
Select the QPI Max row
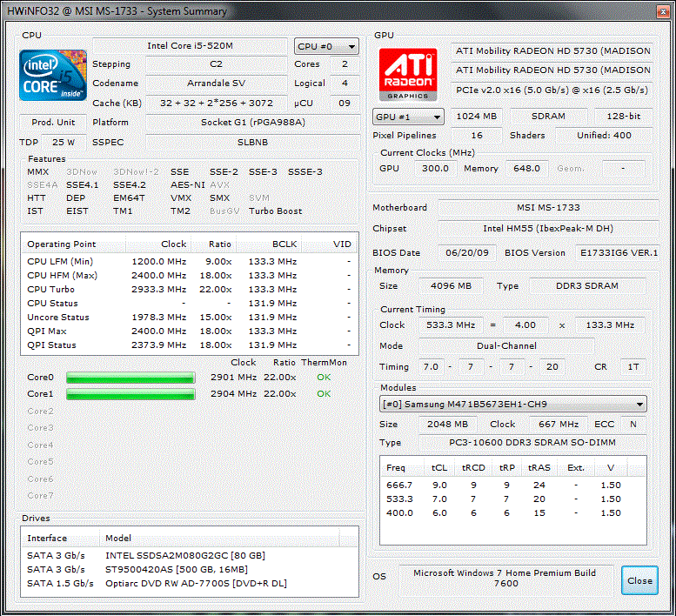point(190,331)
